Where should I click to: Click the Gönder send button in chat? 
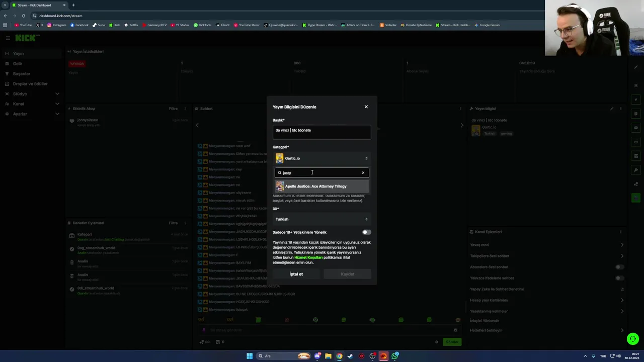tap(452, 342)
